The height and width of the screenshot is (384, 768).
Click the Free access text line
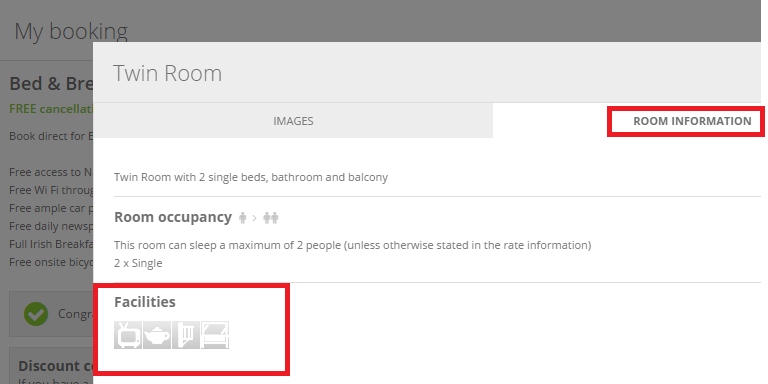[51, 172]
